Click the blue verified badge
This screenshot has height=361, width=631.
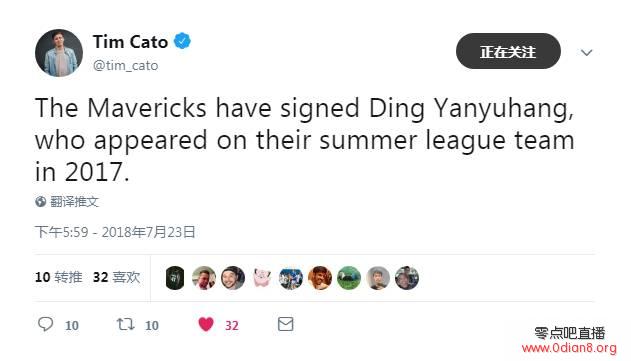point(182,41)
